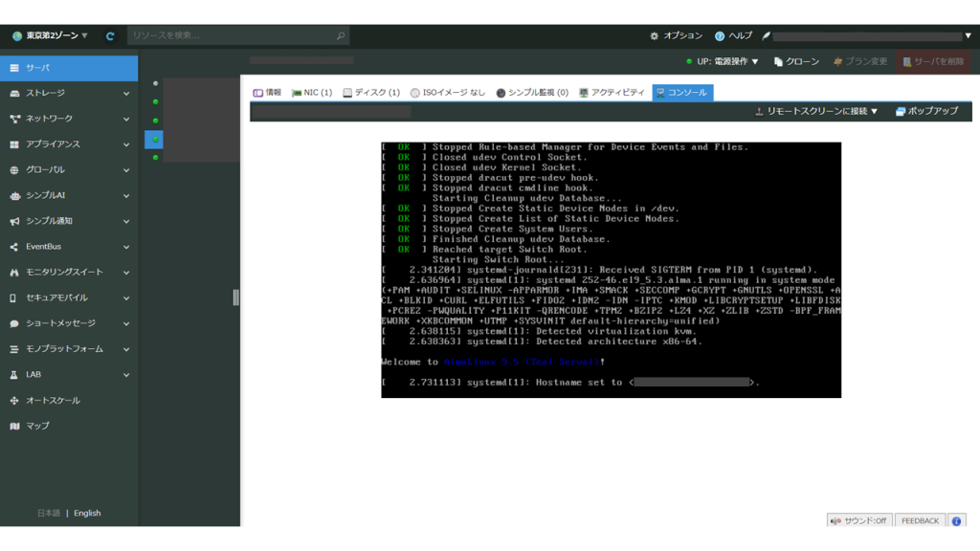This screenshot has width=980, height=551.
Task: Switch to the アクティビティ tab
Action: (x=612, y=93)
